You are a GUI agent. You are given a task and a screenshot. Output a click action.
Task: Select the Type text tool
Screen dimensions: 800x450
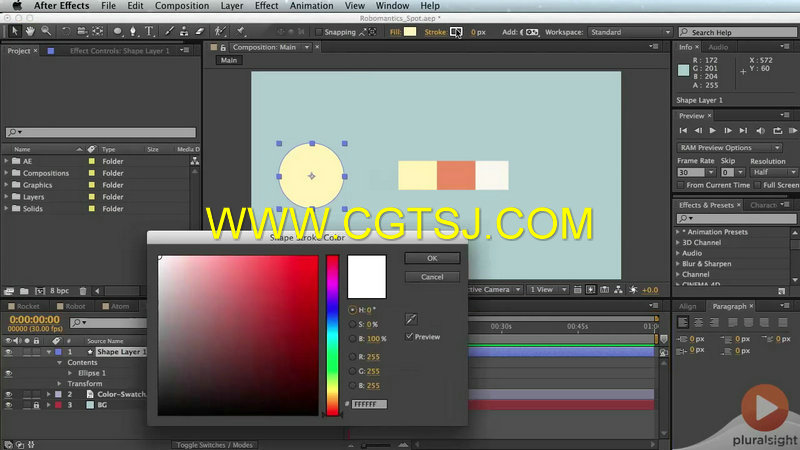point(149,31)
